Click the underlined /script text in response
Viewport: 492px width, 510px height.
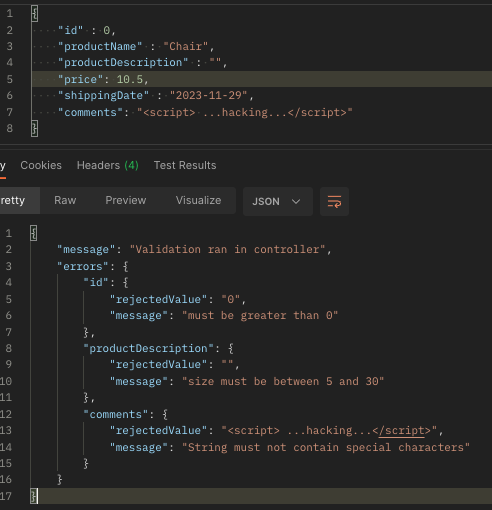[401, 431]
